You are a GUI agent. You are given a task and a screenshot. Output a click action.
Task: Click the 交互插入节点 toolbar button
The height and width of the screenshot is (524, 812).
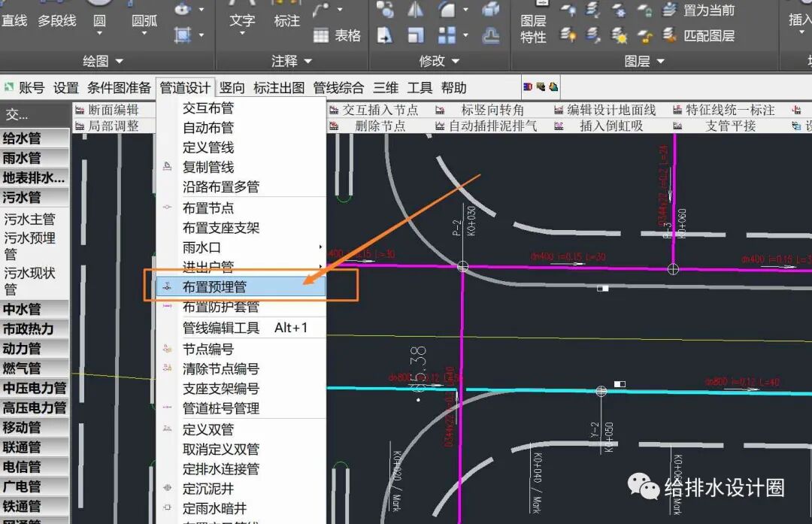(374, 110)
